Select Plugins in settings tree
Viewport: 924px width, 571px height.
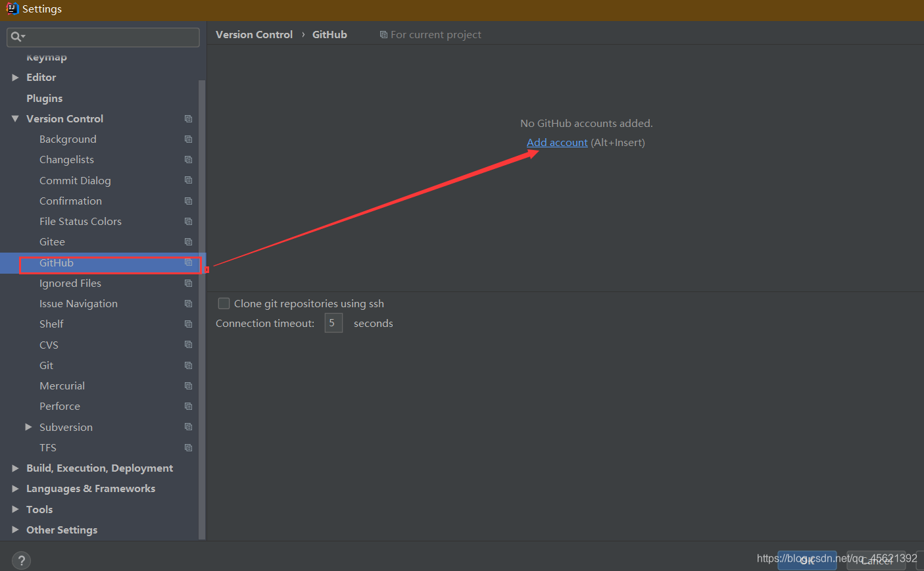coord(44,98)
